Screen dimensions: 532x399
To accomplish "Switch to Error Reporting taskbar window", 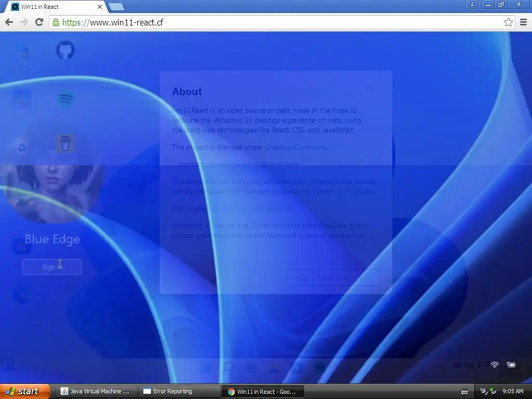I will (179, 391).
